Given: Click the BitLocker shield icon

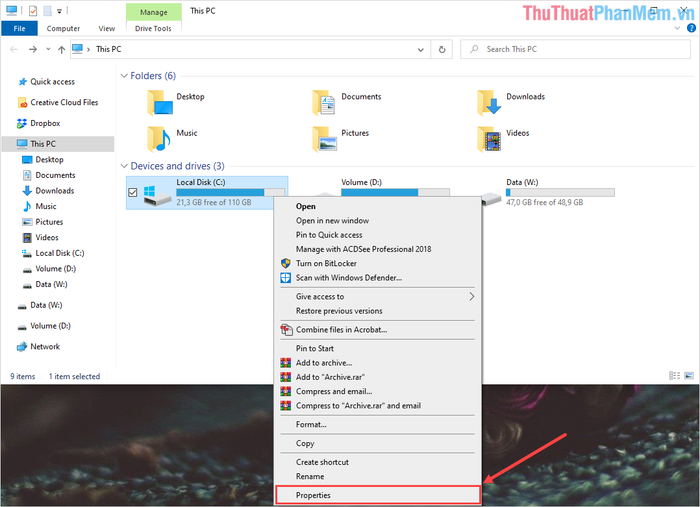Looking at the screenshot, I should 286,263.
